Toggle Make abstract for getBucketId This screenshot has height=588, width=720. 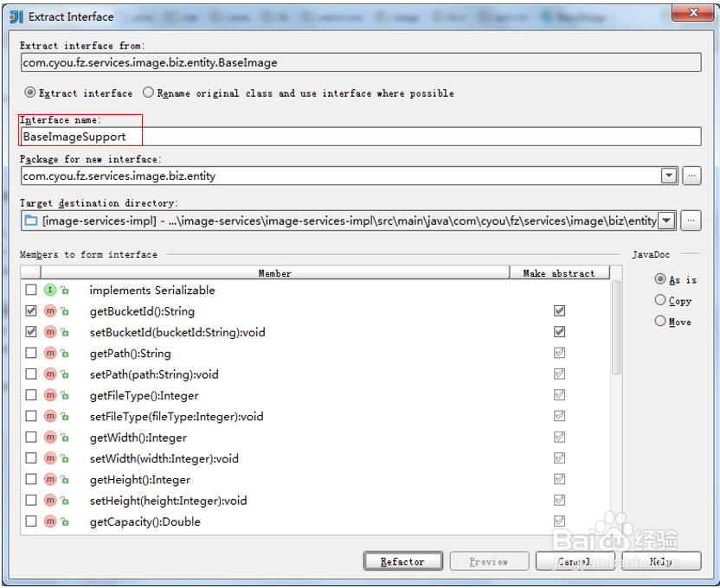(559, 311)
